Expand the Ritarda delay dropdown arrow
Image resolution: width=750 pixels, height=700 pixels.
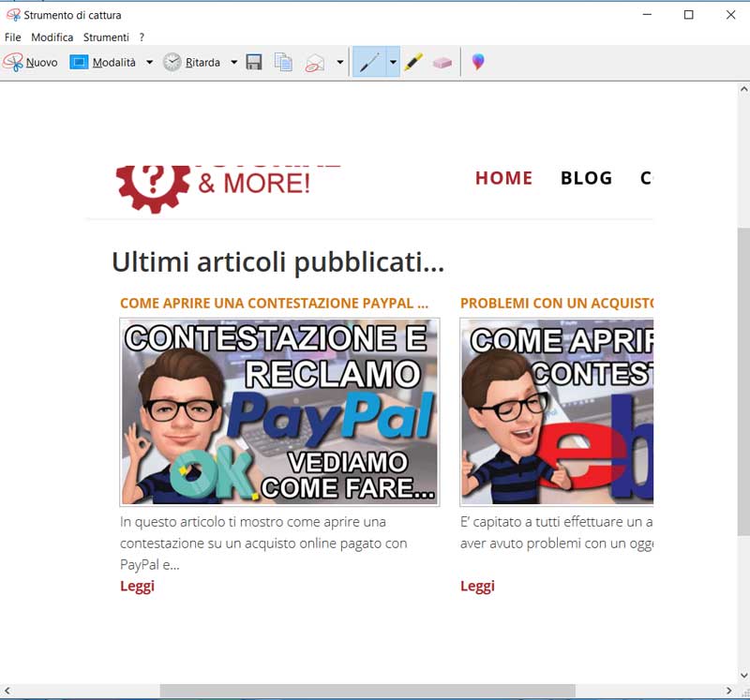[x=233, y=62]
